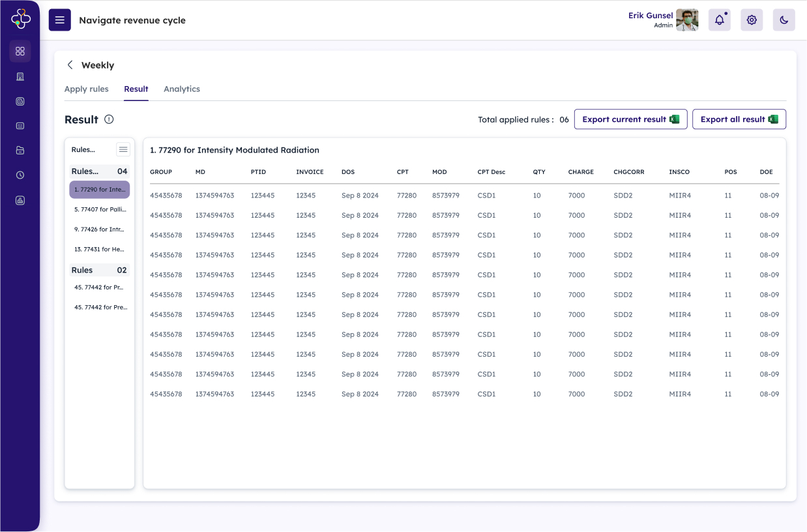Click the building icon in sidebar
Viewport: 807px width, 532px height.
point(20,76)
